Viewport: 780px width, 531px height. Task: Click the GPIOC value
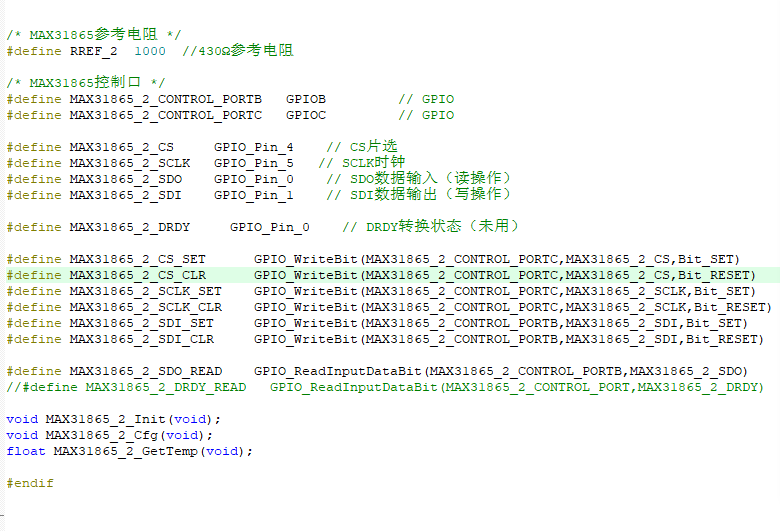(306, 115)
